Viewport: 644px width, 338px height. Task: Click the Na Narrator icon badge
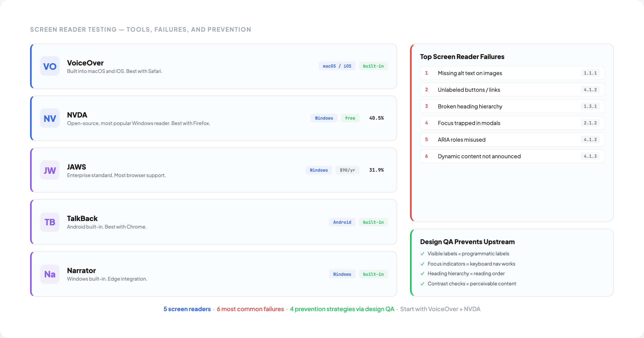tap(50, 274)
